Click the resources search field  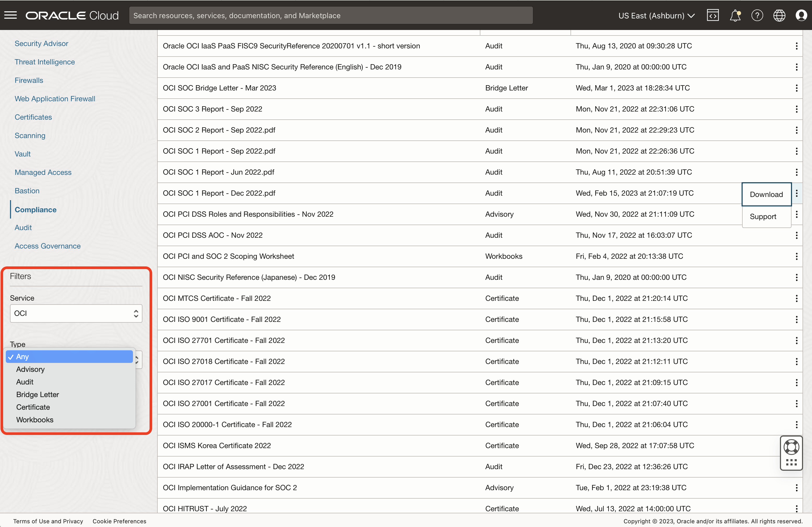331,15
